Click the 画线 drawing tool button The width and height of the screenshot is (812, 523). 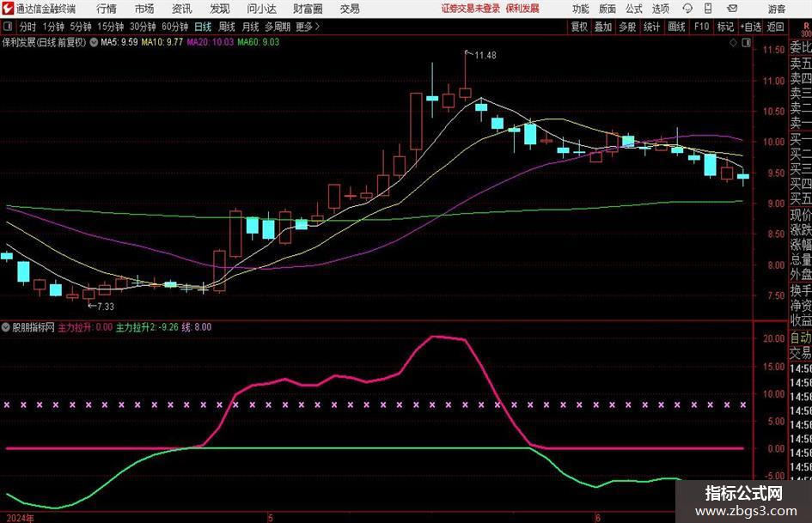[x=676, y=27]
